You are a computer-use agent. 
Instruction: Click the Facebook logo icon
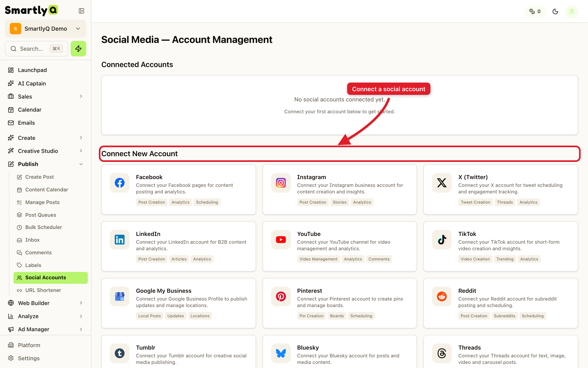click(120, 183)
